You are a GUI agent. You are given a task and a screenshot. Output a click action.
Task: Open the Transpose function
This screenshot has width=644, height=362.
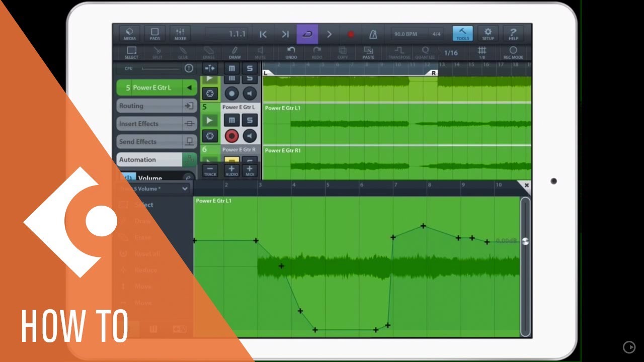pos(399,52)
